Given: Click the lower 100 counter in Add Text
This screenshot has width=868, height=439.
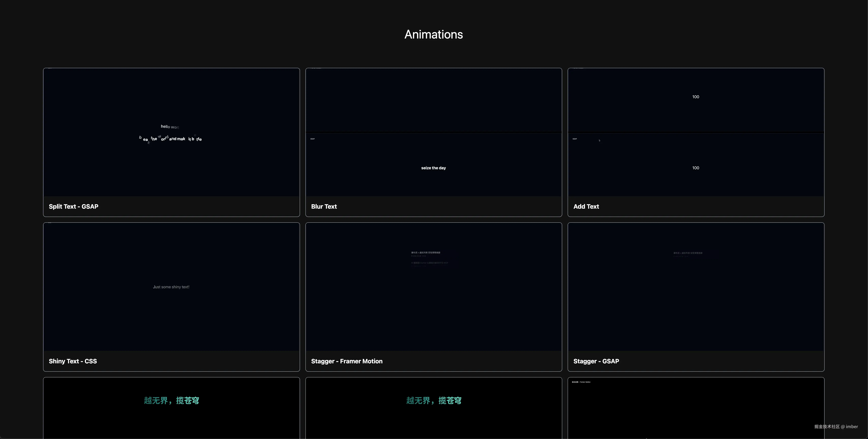Looking at the screenshot, I should (x=696, y=167).
